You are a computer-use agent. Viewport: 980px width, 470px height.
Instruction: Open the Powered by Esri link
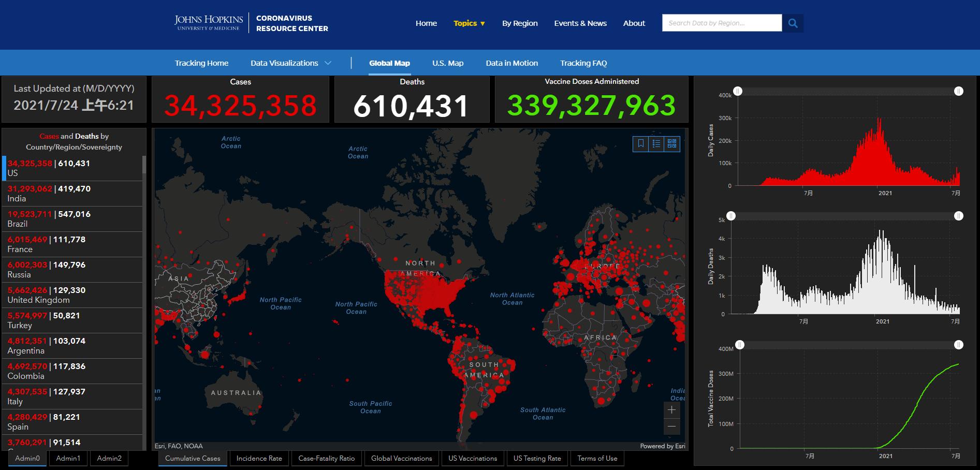tap(663, 446)
